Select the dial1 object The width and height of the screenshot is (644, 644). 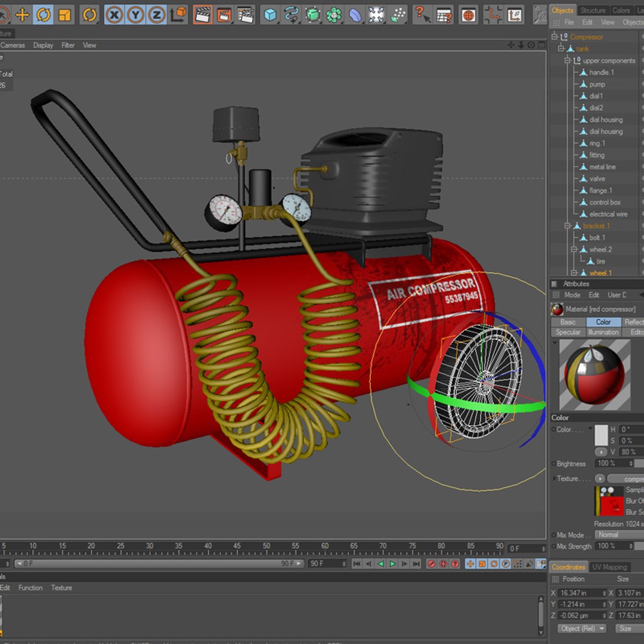point(596,95)
